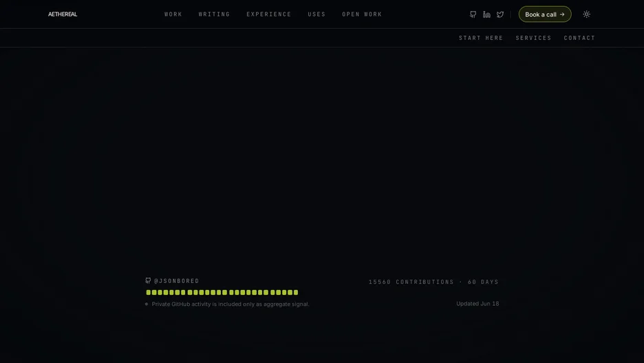The image size is (644, 363).
Task: Go to the AETHEREAL home logo
Action: coord(63,14)
